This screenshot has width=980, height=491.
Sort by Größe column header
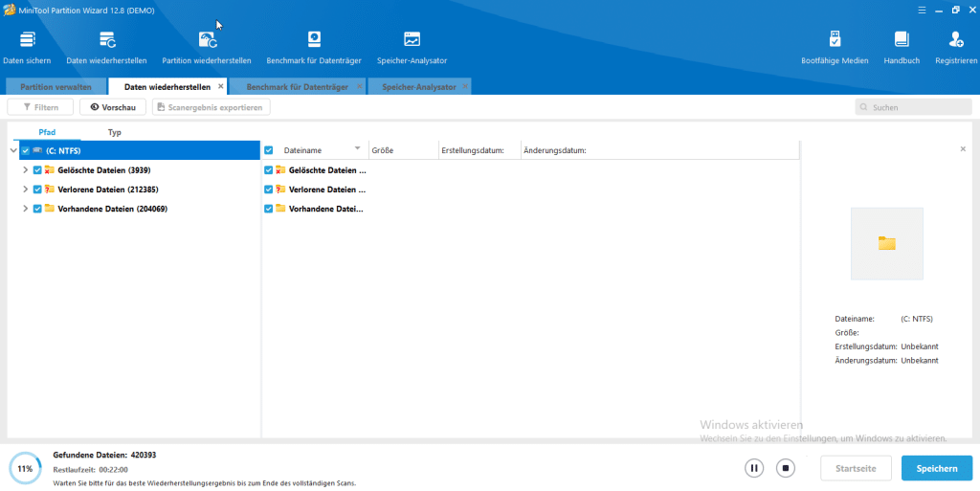tap(404, 150)
